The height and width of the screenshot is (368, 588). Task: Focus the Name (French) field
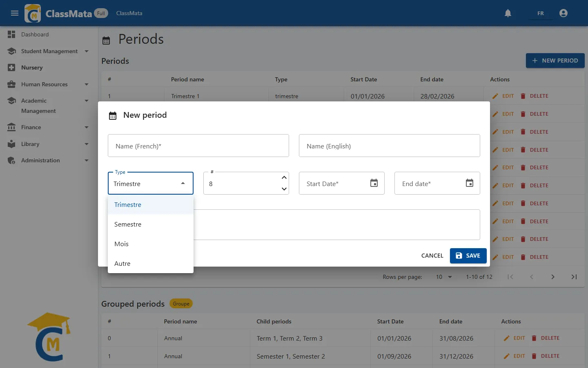[x=198, y=146]
